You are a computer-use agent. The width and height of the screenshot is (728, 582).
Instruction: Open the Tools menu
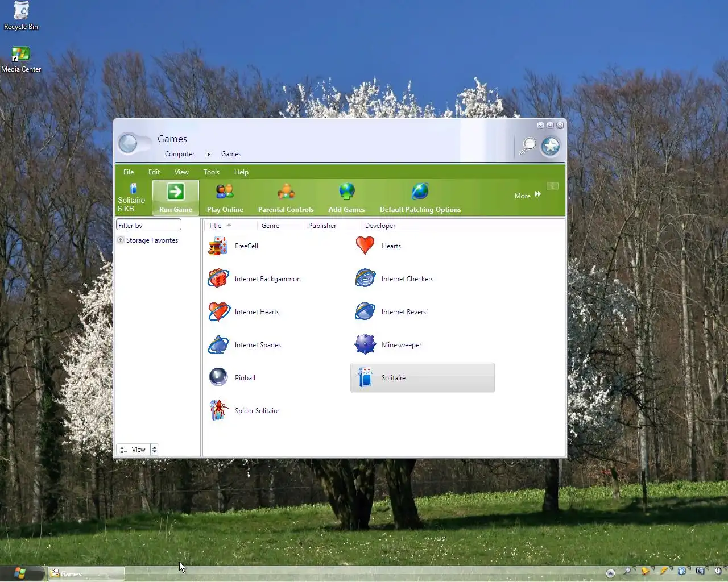point(211,172)
